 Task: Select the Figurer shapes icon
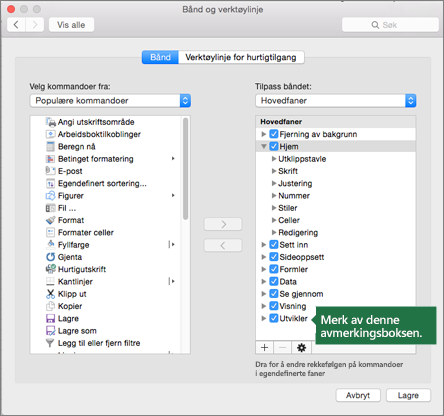(50, 196)
